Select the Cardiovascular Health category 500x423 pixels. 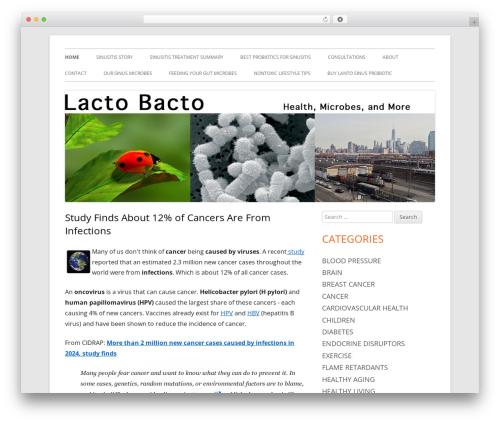[365, 308]
